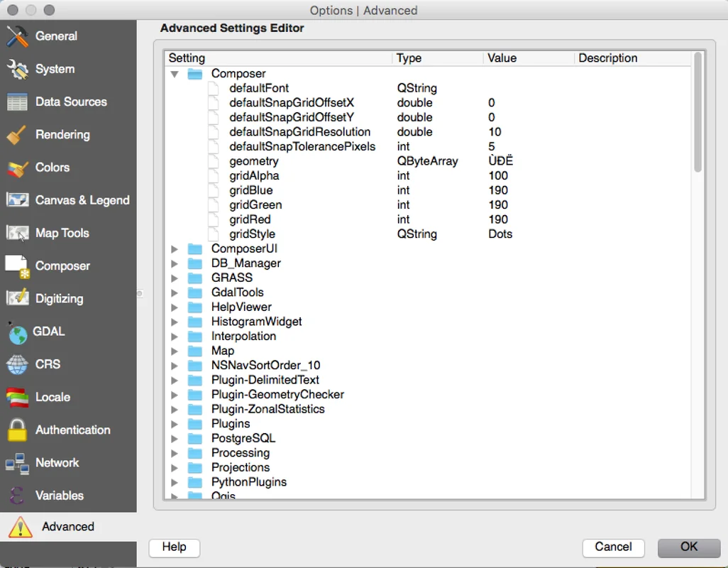The width and height of the screenshot is (728, 568).
Task: Confirm settings with OK button
Action: [688, 547]
